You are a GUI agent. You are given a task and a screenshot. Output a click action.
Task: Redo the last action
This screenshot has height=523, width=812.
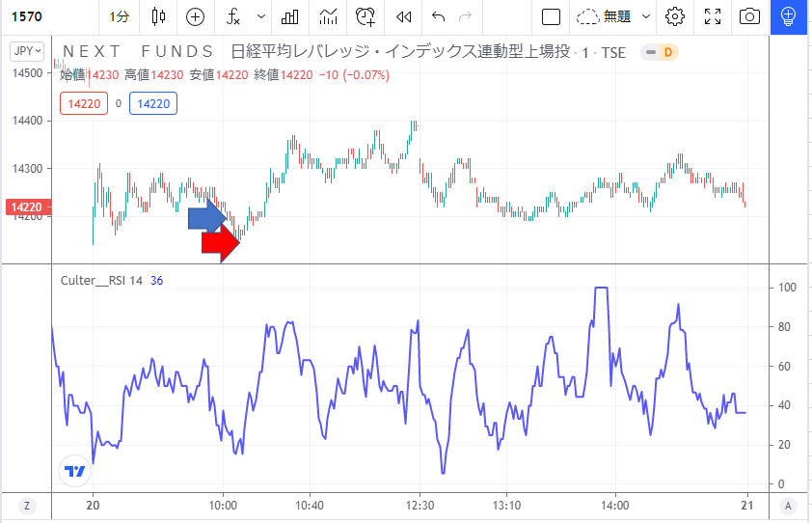click(x=466, y=16)
